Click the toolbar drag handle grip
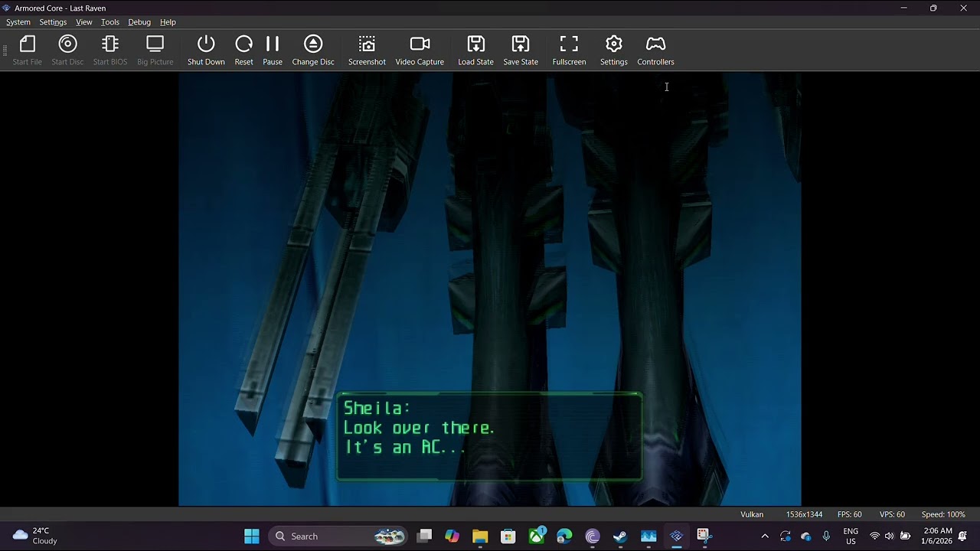 pos(5,51)
